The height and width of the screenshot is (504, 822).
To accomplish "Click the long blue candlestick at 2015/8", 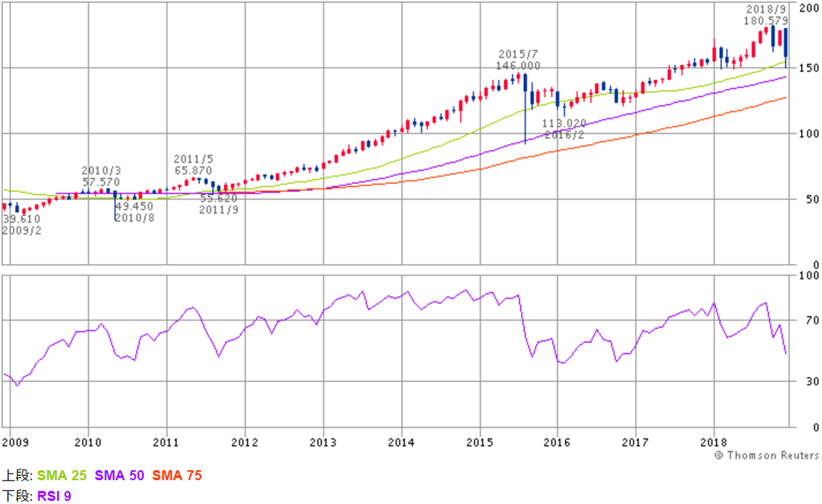I will (525, 108).
